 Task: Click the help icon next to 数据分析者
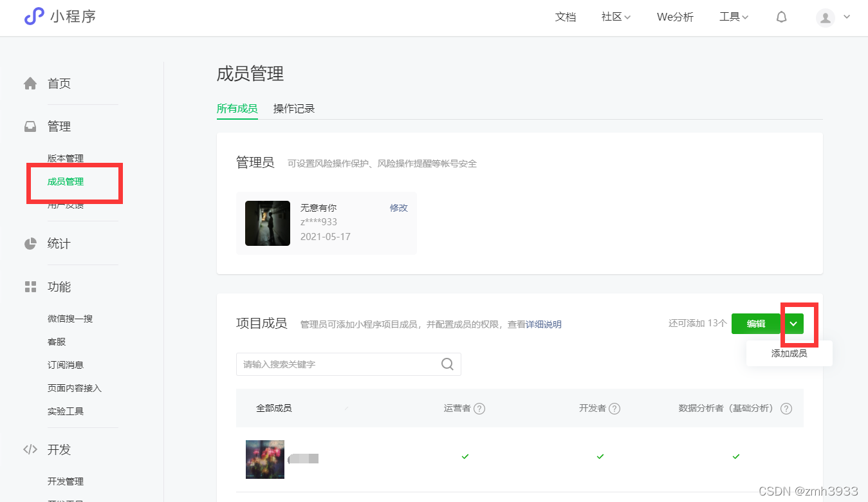(x=786, y=409)
